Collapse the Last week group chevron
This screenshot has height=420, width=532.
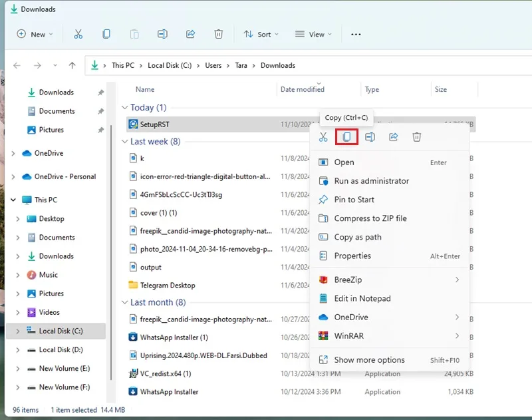point(124,142)
